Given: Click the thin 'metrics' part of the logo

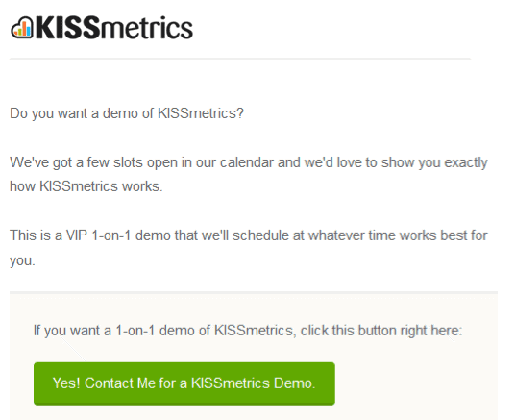Looking at the screenshot, I should click(146, 28).
